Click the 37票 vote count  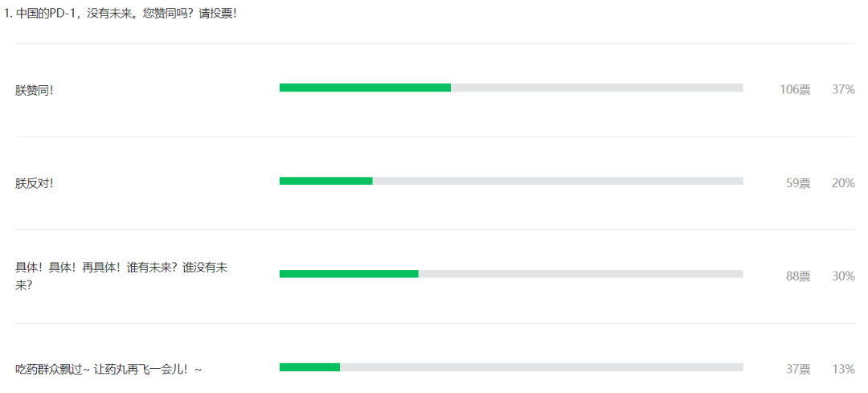pos(798,369)
